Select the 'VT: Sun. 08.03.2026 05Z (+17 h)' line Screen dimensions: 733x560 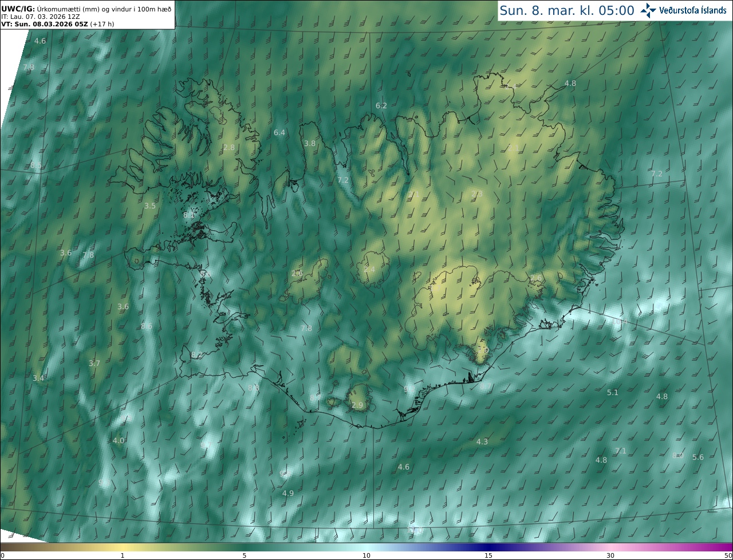[x=59, y=24]
